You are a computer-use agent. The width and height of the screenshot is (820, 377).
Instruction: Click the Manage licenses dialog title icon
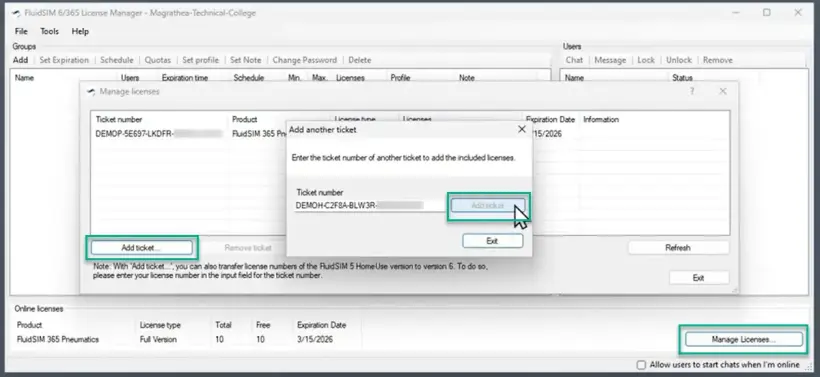tap(92, 92)
